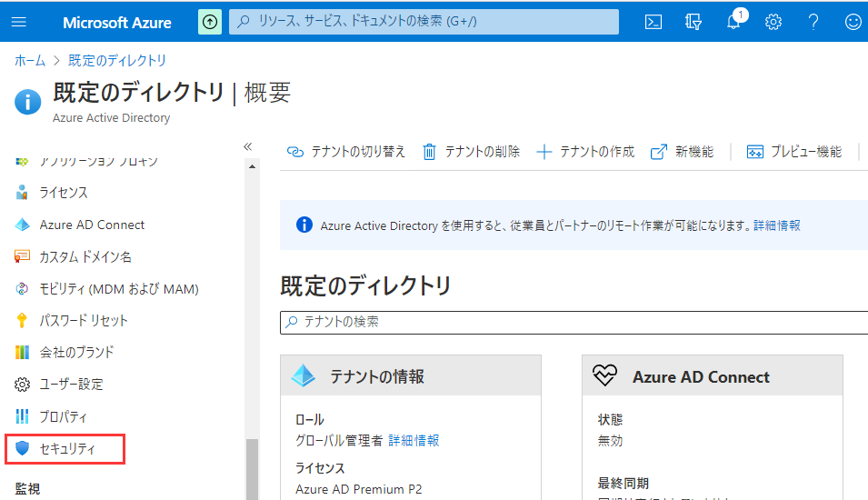Open the Azure portal hamburger menu

(19, 23)
